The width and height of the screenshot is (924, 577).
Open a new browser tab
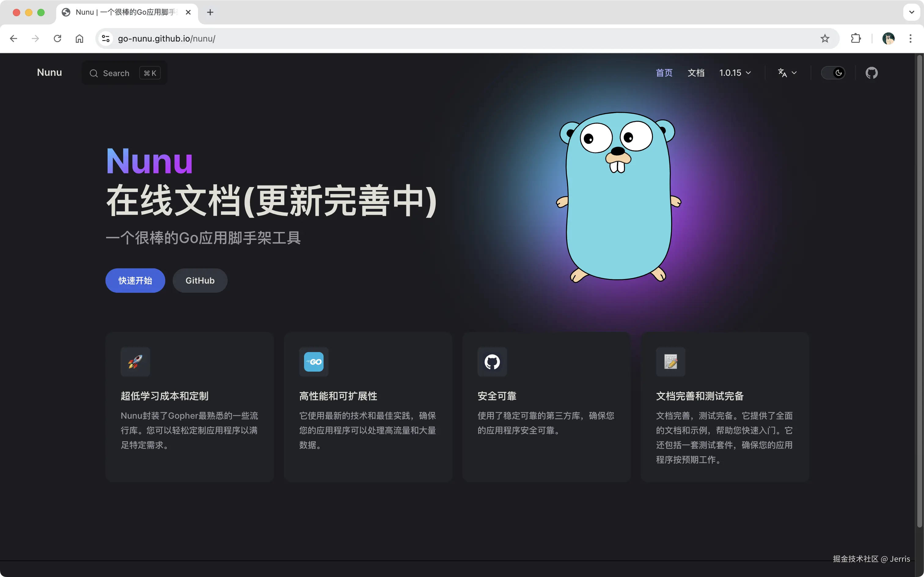[x=210, y=12]
